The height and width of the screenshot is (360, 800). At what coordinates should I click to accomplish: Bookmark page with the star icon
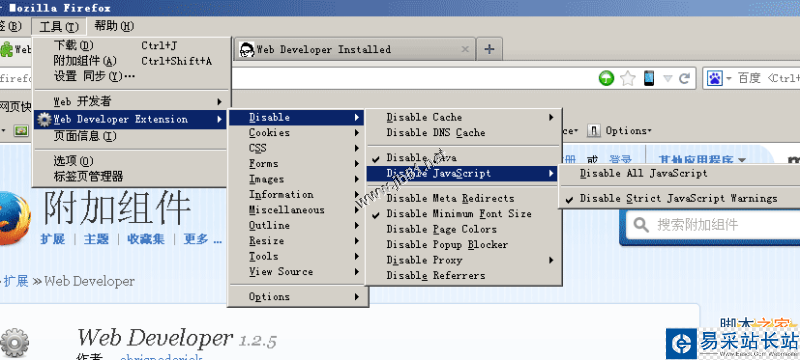(628, 79)
